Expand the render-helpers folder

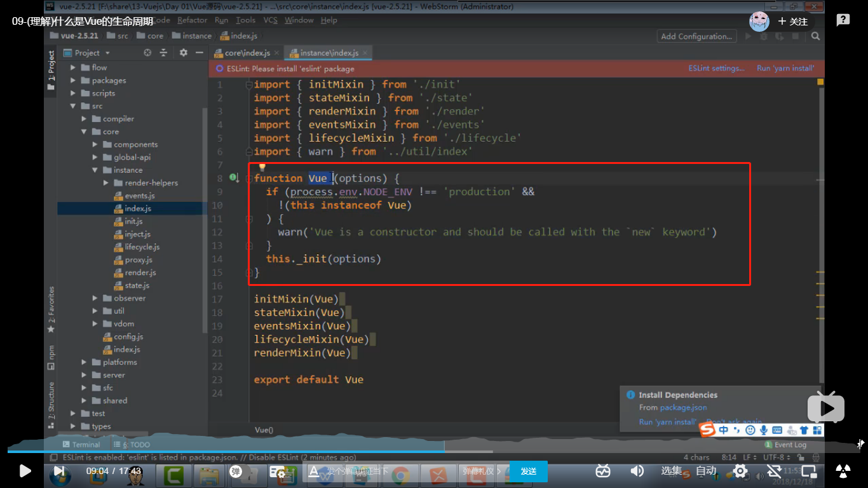pos(107,183)
